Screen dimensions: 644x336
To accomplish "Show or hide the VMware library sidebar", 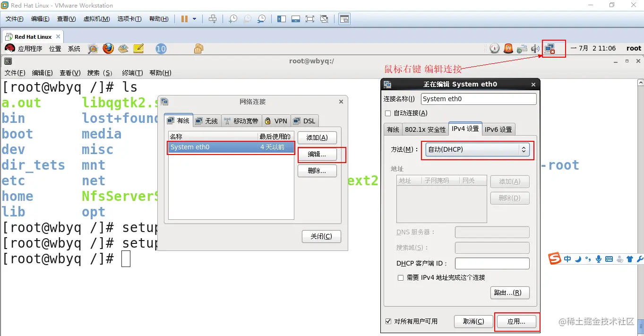I will 282,19.
